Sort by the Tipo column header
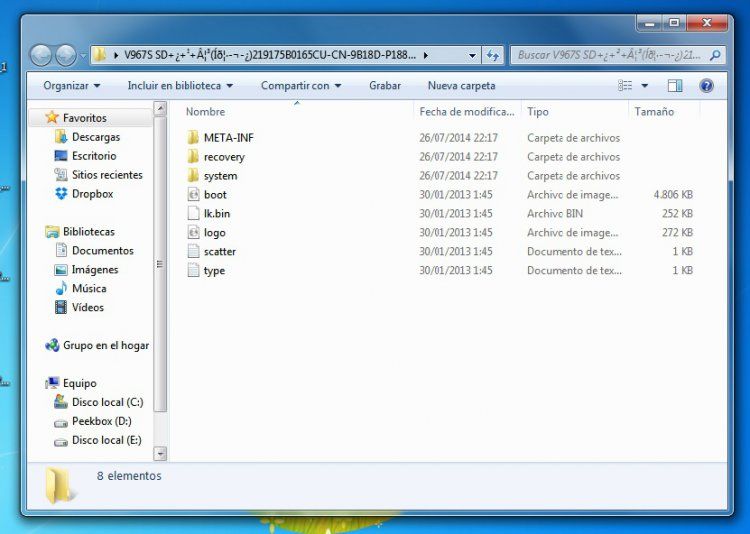Viewport: 750px width, 534px height. [538, 111]
